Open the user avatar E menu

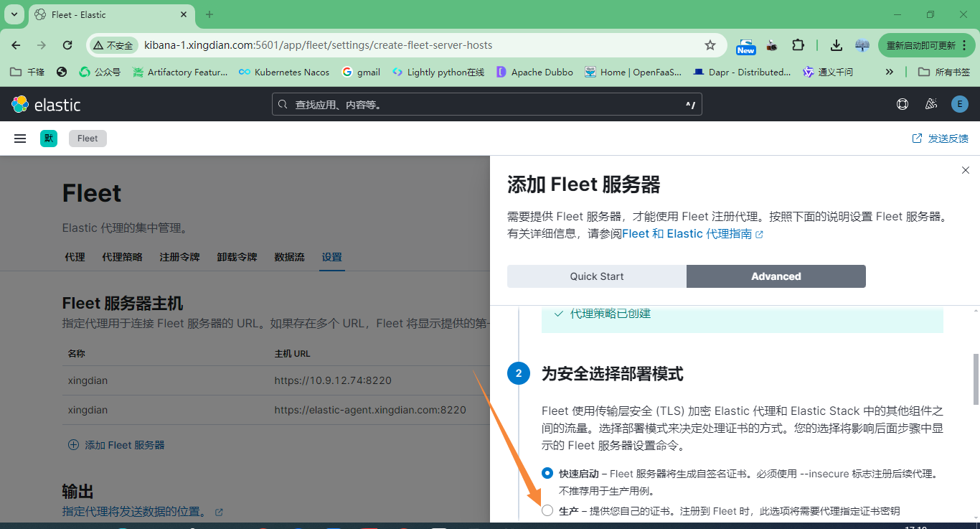(x=960, y=104)
